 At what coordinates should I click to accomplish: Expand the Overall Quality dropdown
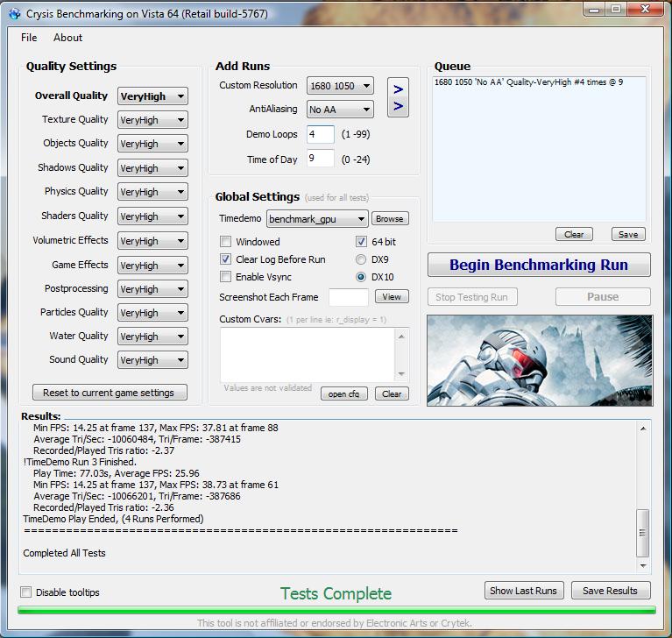pyautogui.click(x=152, y=96)
